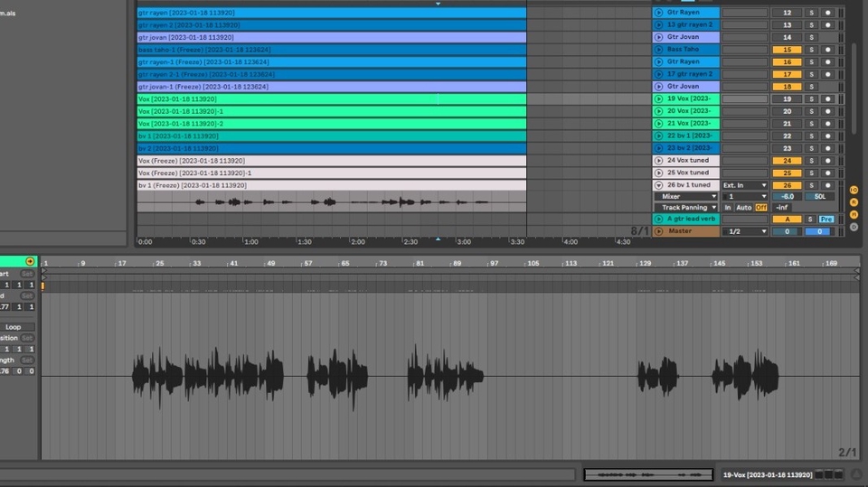Toggle the track Delay section with the D button
868x487 pixels.
point(854,227)
